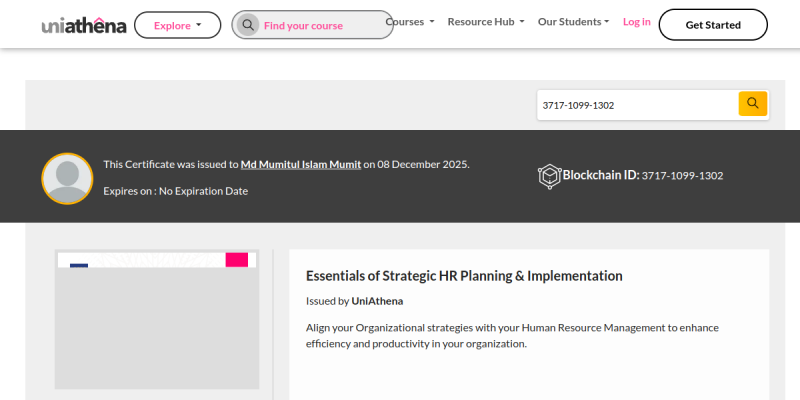Click the magnifier icon beside Find your course
The width and height of the screenshot is (800, 400).
[x=248, y=25]
